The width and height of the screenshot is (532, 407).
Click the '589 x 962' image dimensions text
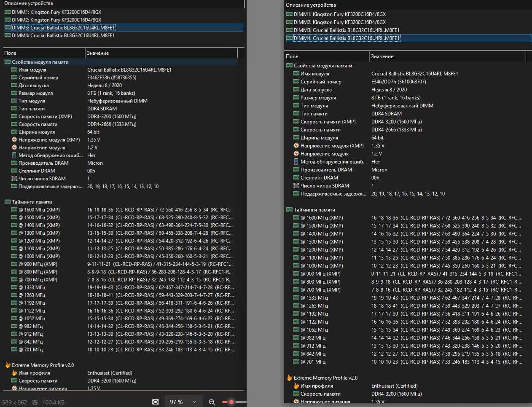pyautogui.click(x=15, y=402)
